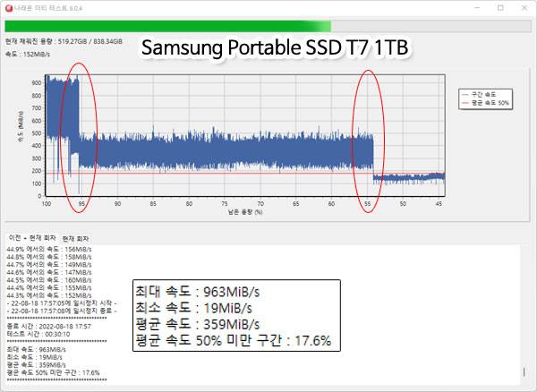The image size is (537, 392).
Task: Click the log panel vertical scrollbar
Action: pos(527,313)
